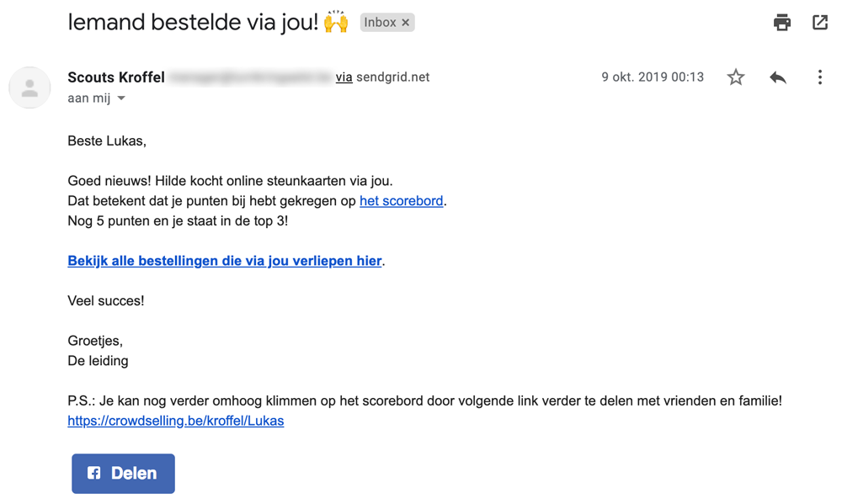The image size is (842, 504).
Task: Select the sender name Scouts Kroffel
Action: [x=116, y=77]
